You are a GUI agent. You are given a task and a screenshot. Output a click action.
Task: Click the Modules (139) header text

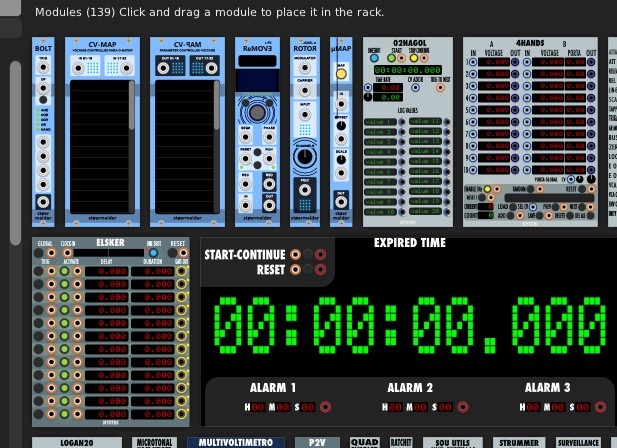[209, 12]
